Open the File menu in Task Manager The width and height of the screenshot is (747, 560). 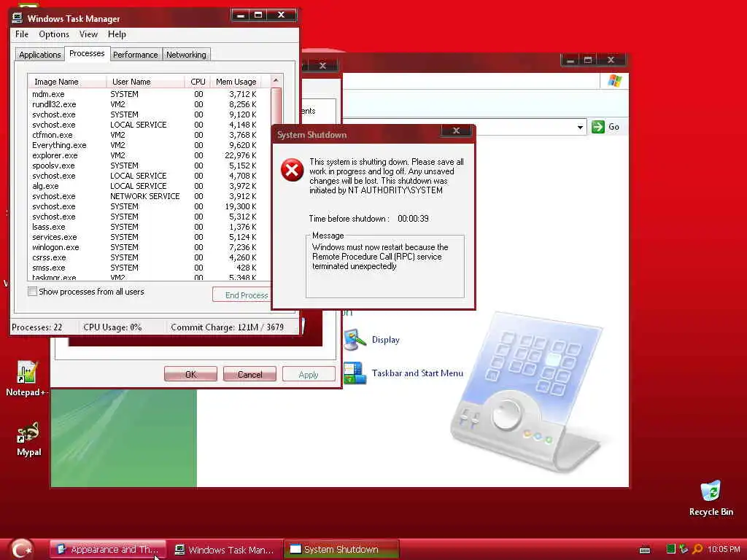point(22,34)
